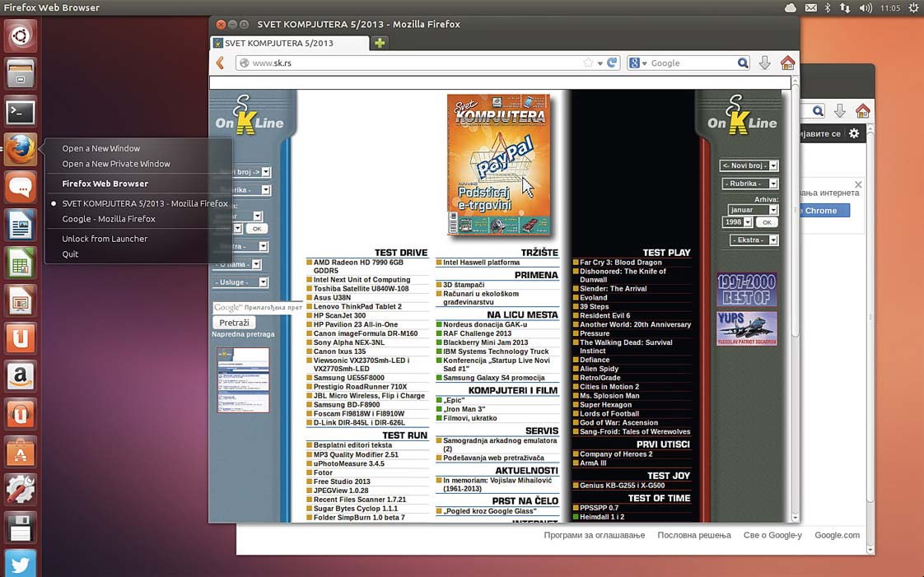Open the '1998' year dropdown
Viewport: 924px width, 577px height.
point(736,222)
